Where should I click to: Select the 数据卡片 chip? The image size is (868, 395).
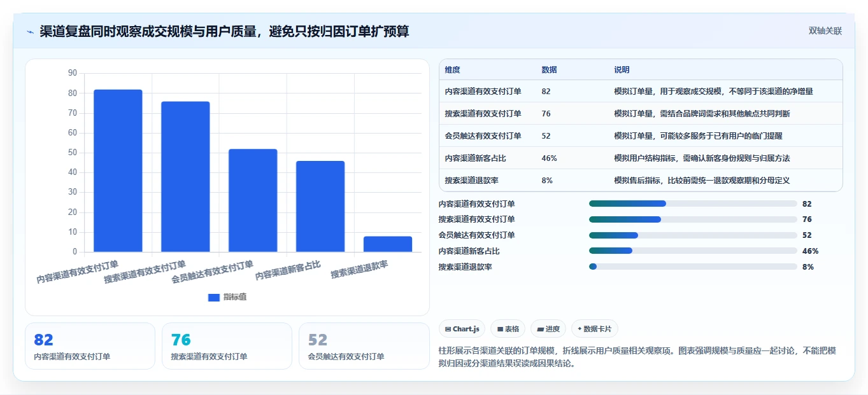(x=594, y=329)
